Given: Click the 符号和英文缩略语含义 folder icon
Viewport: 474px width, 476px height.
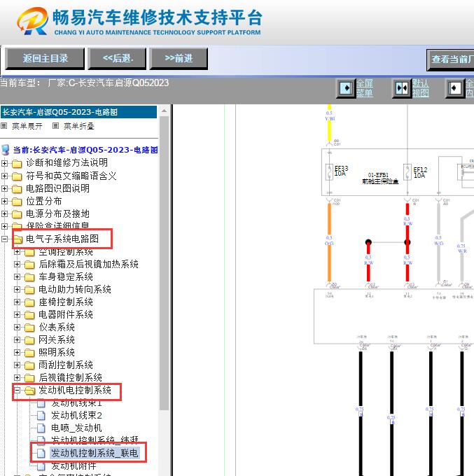Looking at the screenshot, I should click(x=17, y=176).
